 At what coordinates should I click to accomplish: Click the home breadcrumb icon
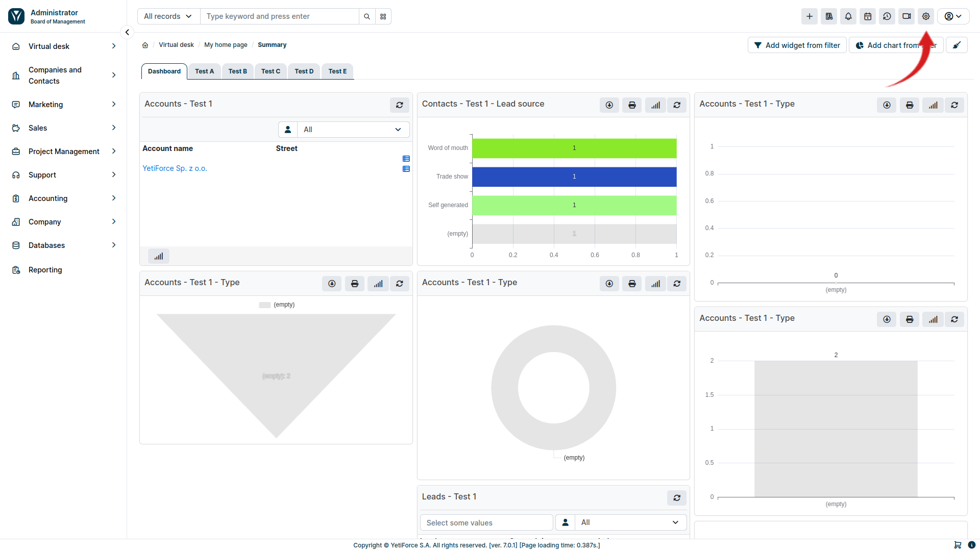click(145, 45)
